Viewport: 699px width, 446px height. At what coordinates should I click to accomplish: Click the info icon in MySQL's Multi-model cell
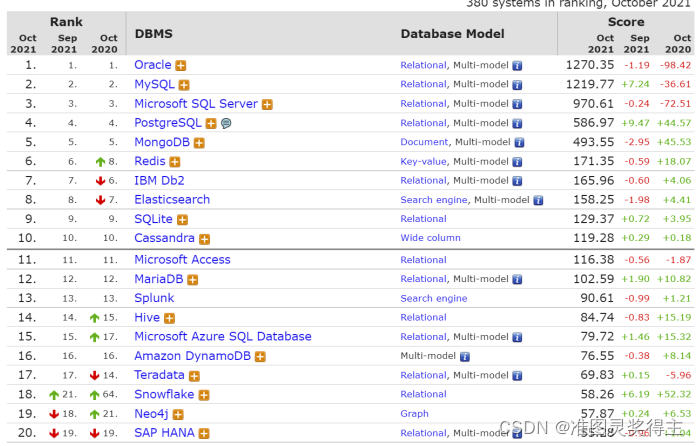coord(517,85)
